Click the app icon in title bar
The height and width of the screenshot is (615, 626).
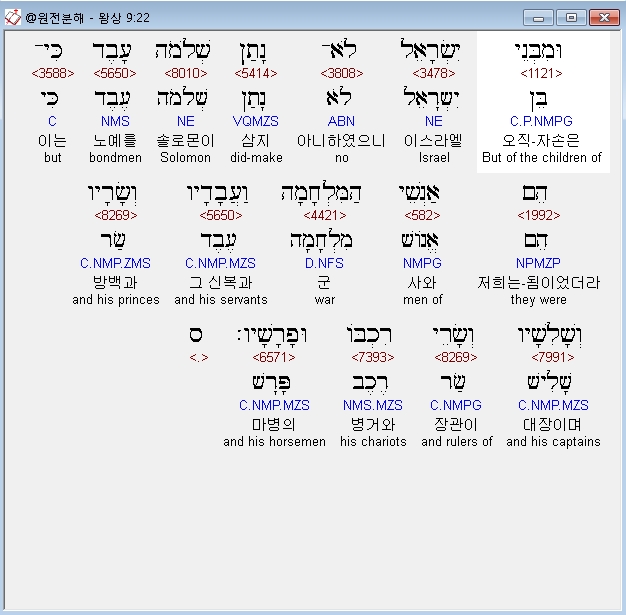12,17
